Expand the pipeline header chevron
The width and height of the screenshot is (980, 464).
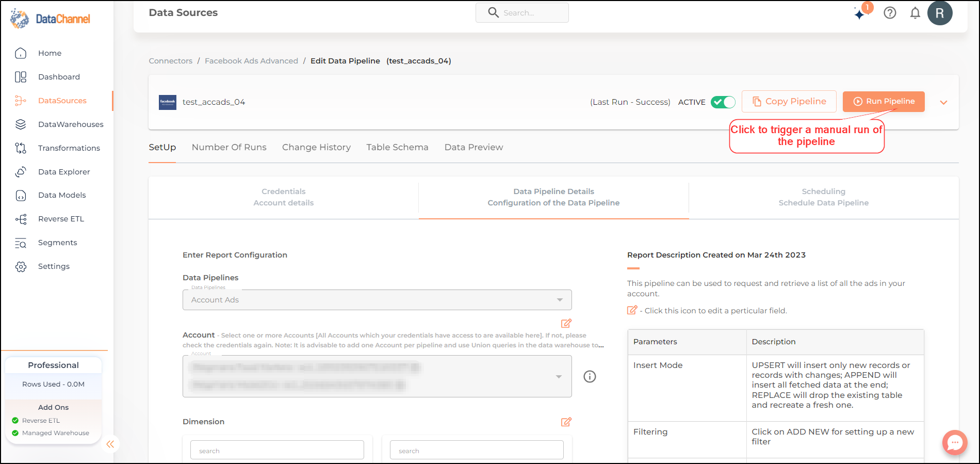(943, 102)
